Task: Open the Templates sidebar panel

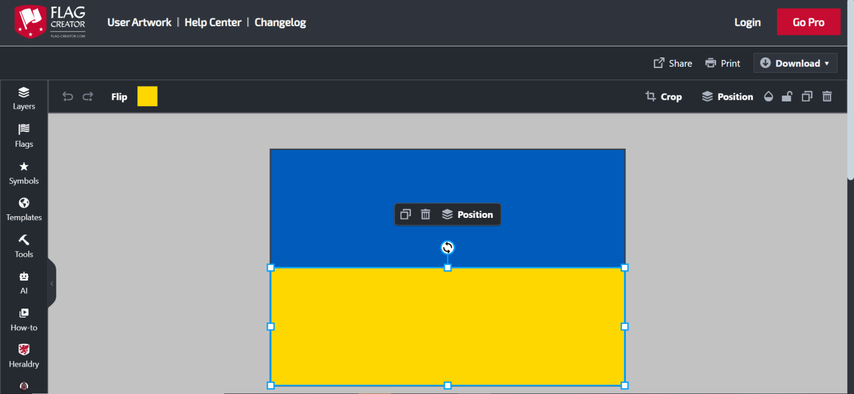Action: (24, 210)
